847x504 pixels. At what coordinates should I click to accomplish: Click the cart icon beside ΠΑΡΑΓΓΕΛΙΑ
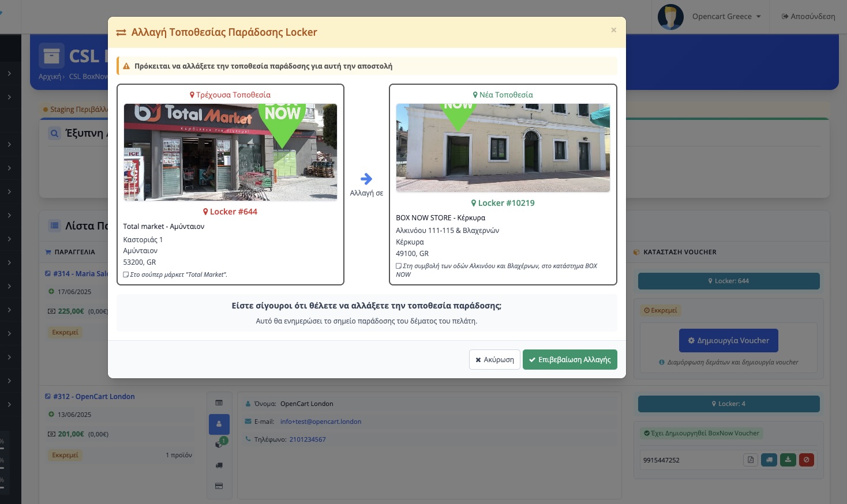(x=48, y=252)
